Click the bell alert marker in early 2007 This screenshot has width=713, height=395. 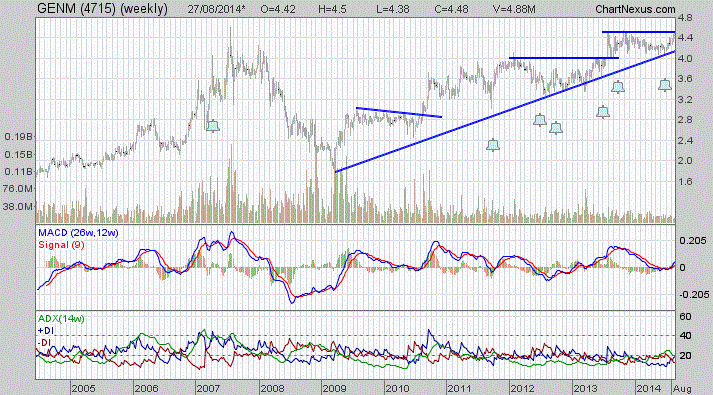pyautogui.click(x=213, y=126)
